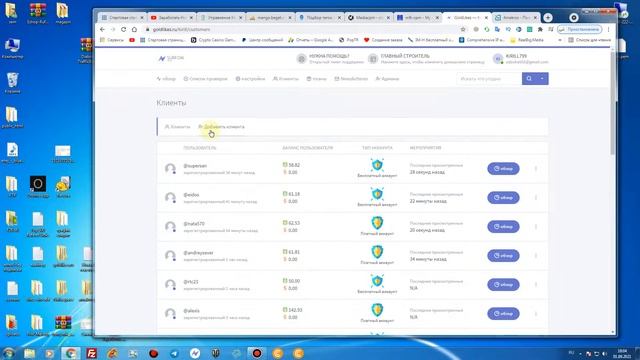Click the 'обзор' button for @alexis
The height and width of the screenshot is (360, 640).
(503, 313)
